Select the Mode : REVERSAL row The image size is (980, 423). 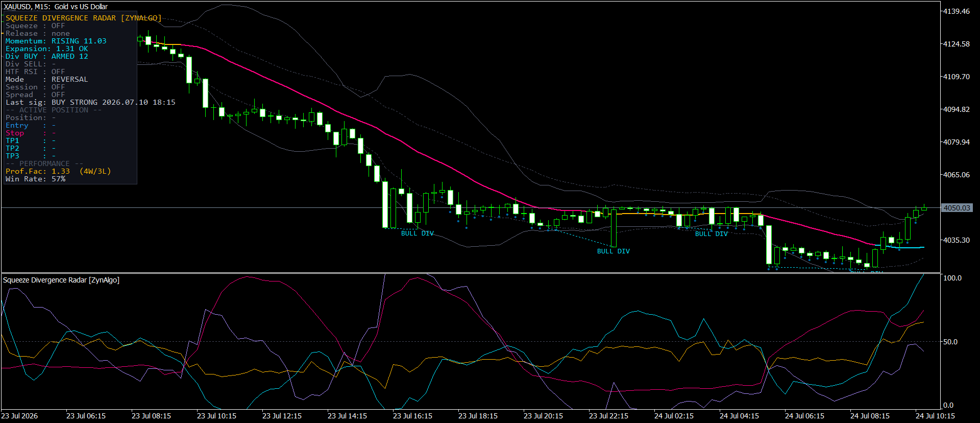tap(47, 79)
